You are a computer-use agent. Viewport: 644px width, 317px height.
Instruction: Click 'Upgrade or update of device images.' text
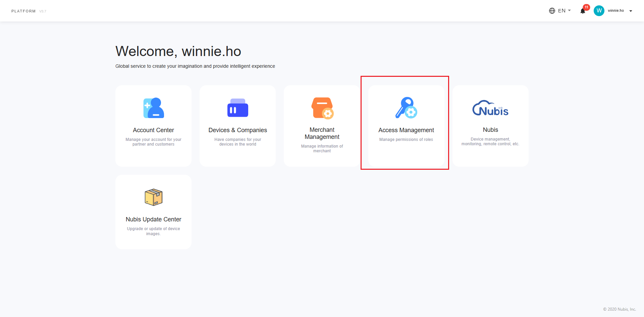[154, 231]
